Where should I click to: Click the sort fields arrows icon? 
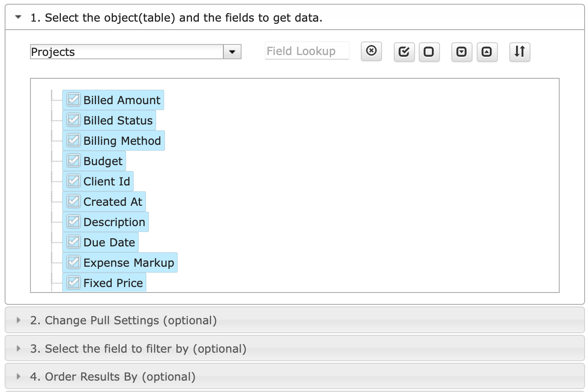pos(519,52)
